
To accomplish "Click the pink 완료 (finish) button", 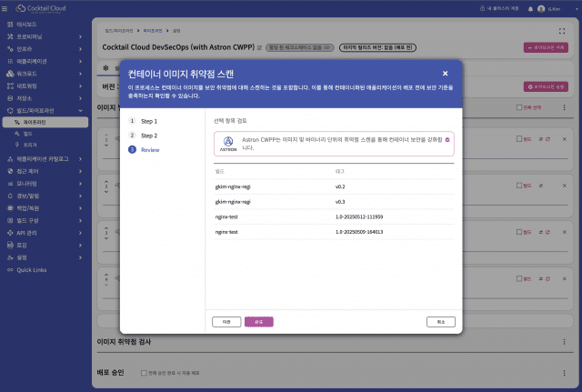I will 258,322.
